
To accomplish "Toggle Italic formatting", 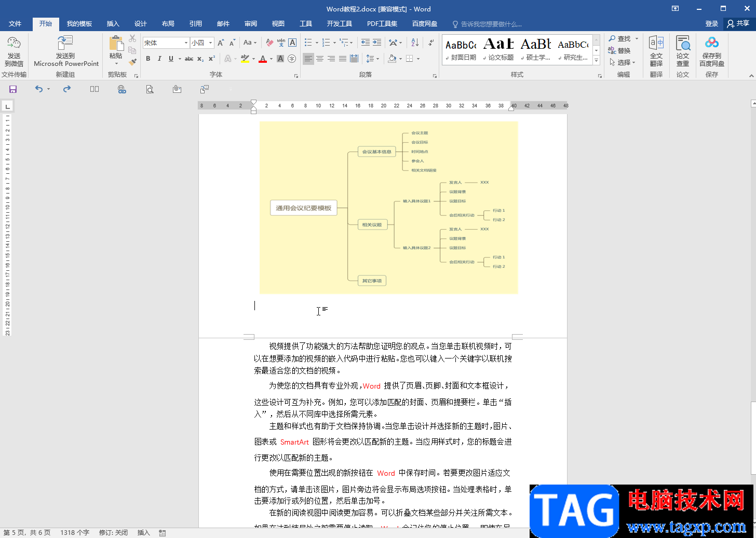I will pyautogui.click(x=159, y=59).
